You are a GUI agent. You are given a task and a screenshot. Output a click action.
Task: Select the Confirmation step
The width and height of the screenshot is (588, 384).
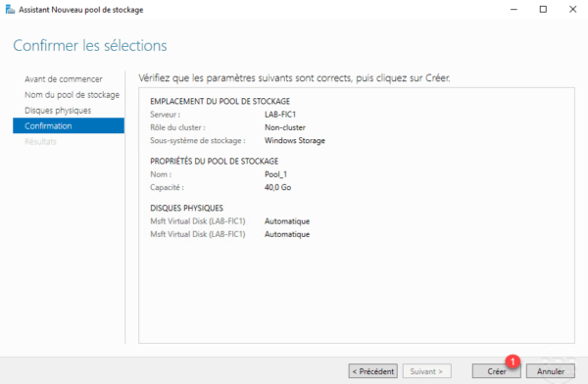tap(69, 125)
